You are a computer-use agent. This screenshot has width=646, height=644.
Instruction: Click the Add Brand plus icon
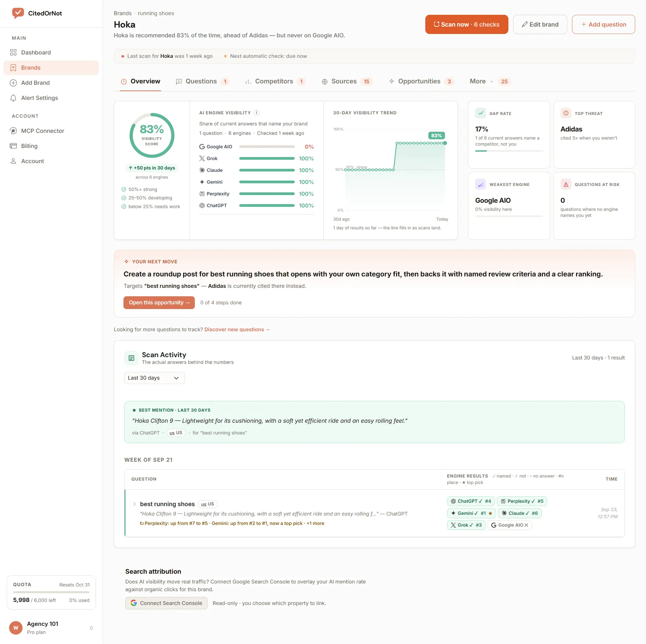click(13, 83)
